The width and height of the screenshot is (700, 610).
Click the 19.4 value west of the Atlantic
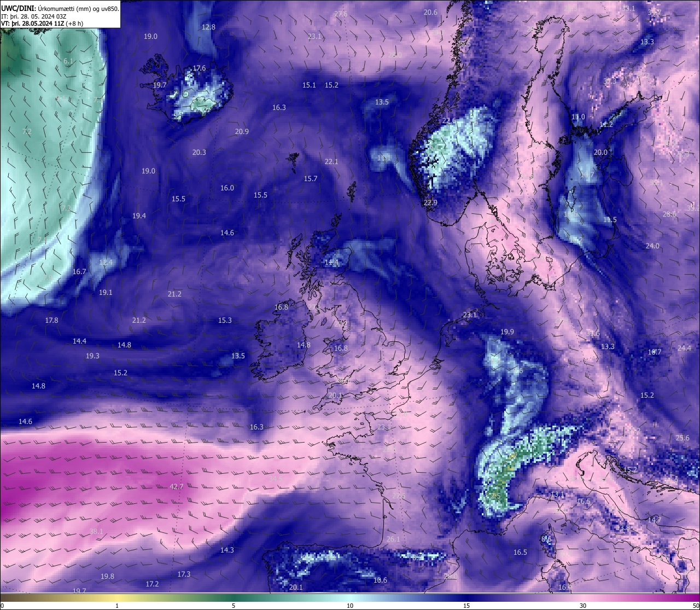coord(139,216)
